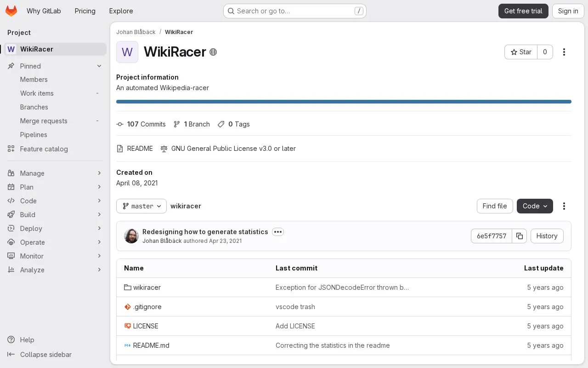Image resolution: width=588 pixels, height=368 pixels.
Task: Copy commit SHA 6e5f7757 to clipboard
Action: [520, 236]
